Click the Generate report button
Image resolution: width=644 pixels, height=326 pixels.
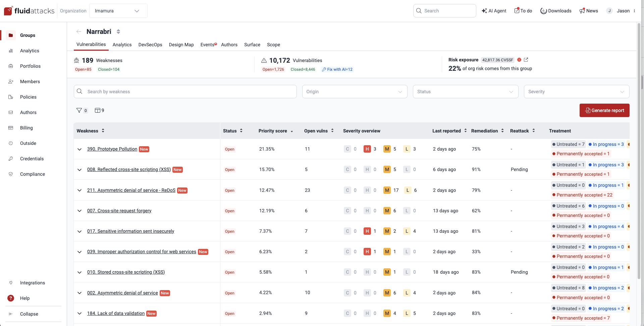click(x=604, y=110)
